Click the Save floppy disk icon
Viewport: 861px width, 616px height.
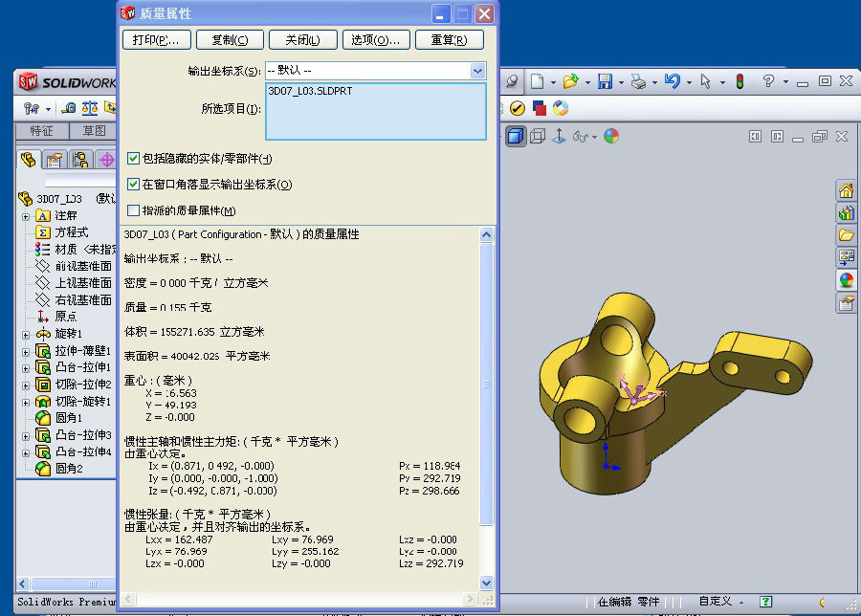[x=604, y=82]
